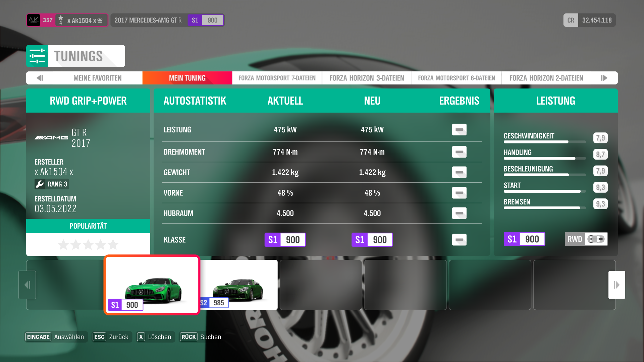The image size is (644, 362).
Task: Click the Tunings sliders icon
Action: click(37, 56)
